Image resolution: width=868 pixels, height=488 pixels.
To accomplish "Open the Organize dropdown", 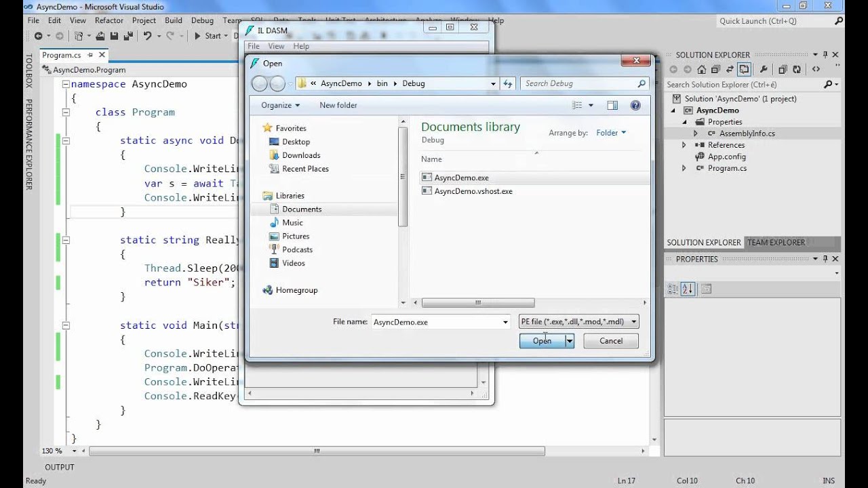I will [280, 105].
